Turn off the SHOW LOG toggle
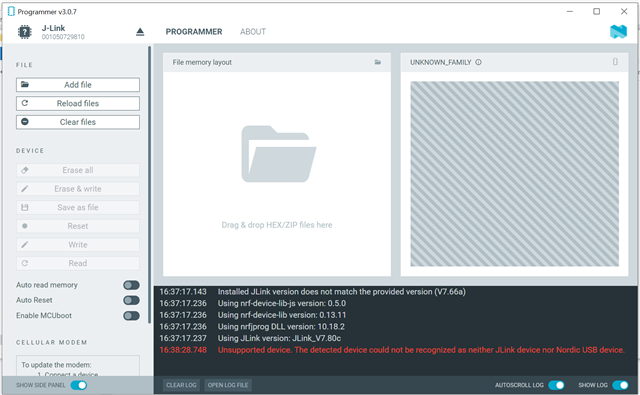 pyautogui.click(x=620, y=385)
